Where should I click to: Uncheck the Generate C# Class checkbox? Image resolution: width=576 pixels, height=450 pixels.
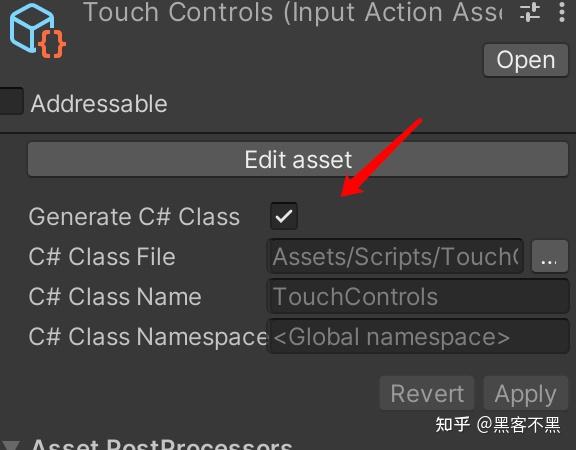tap(284, 216)
